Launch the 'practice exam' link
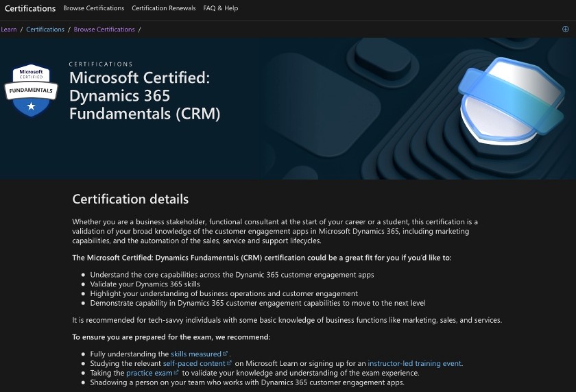This screenshot has height=392, width=576. point(149,373)
